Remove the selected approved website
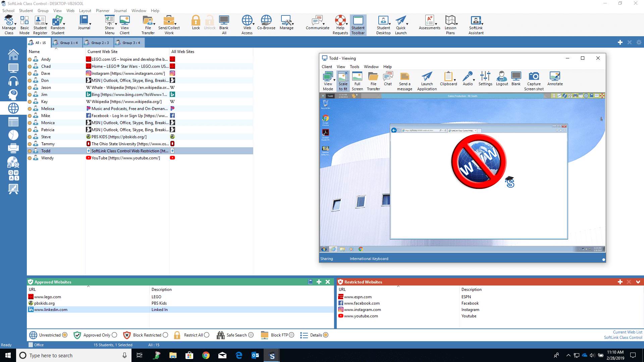The image size is (644, 362). [x=328, y=282]
